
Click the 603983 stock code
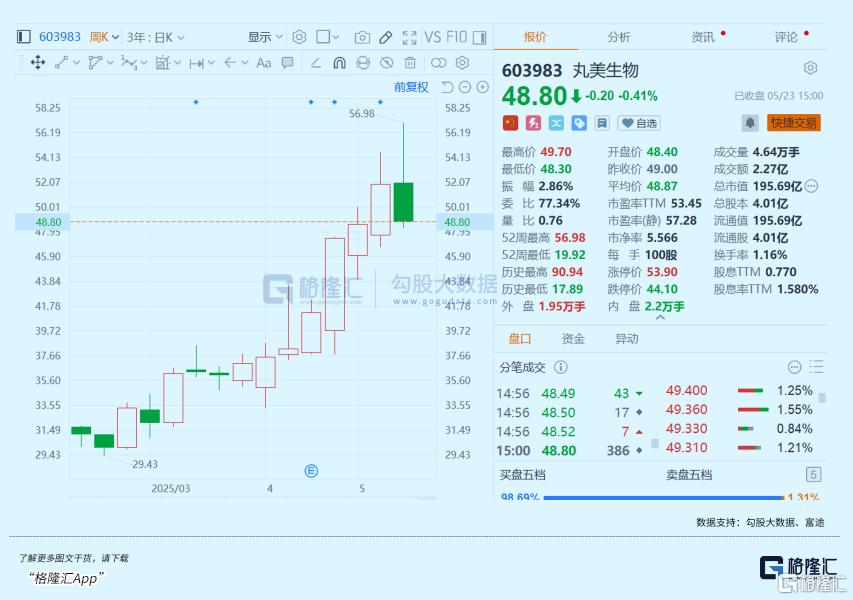(x=60, y=37)
